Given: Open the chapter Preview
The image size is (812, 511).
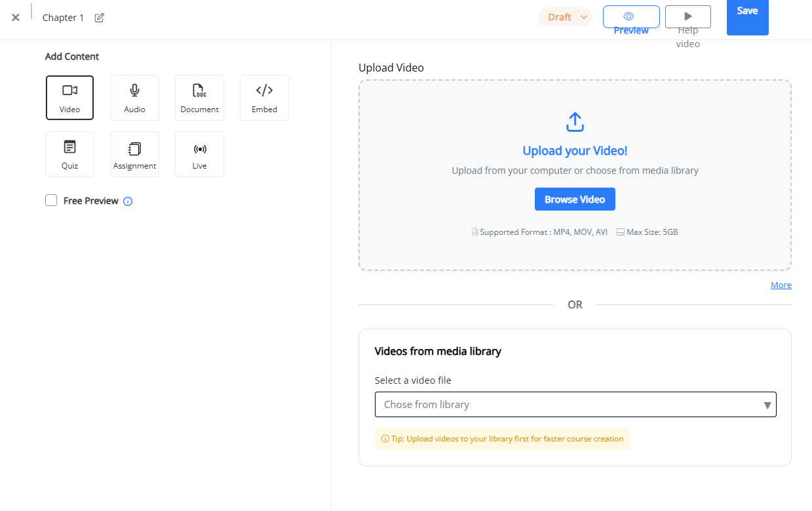Looking at the screenshot, I should point(630,17).
